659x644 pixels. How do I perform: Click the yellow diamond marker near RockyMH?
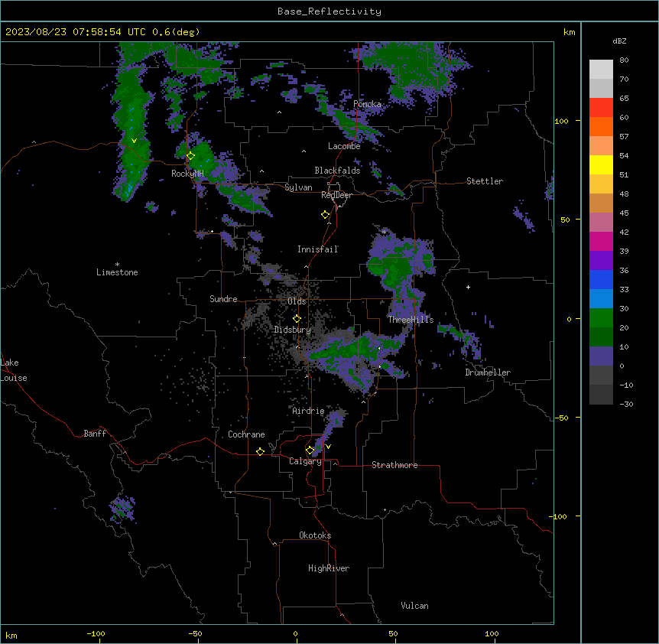click(x=190, y=156)
